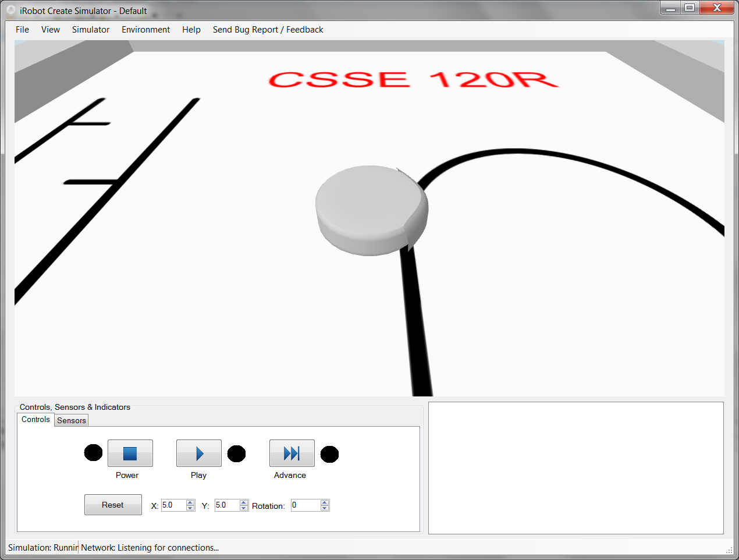Viewport: 739px width, 560px height.
Task: Increase the X position value
Action: pyautogui.click(x=190, y=502)
